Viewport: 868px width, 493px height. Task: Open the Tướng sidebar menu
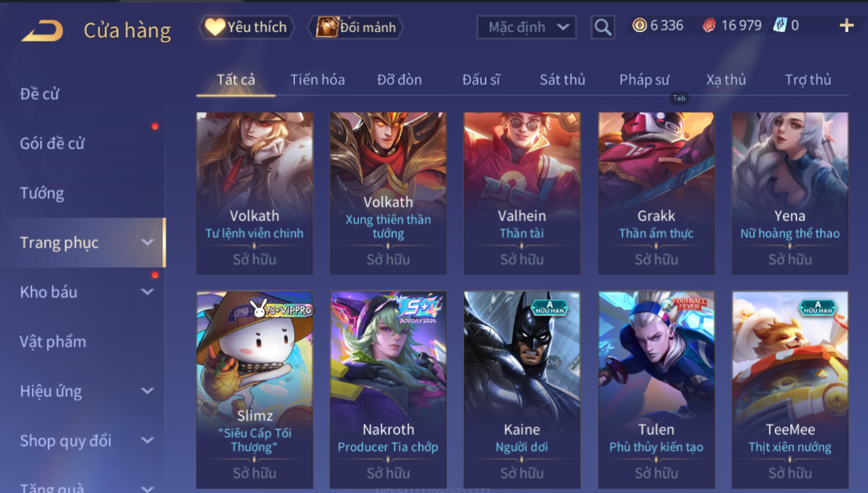click(42, 194)
